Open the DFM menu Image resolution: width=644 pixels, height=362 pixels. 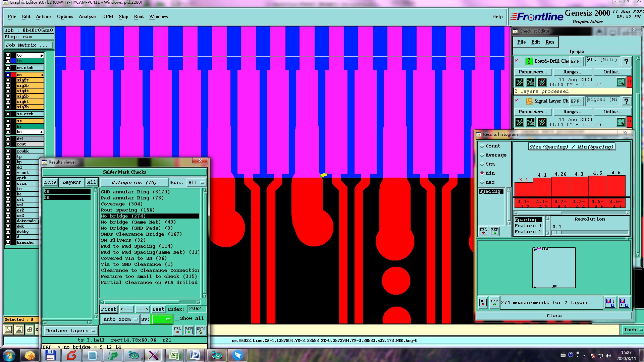(x=107, y=16)
